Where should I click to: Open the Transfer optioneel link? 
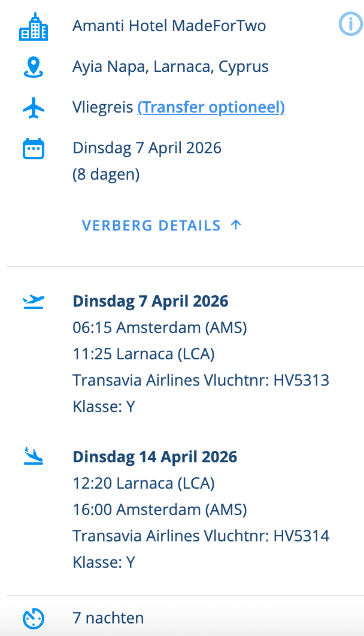pyautogui.click(x=211, y=108)
